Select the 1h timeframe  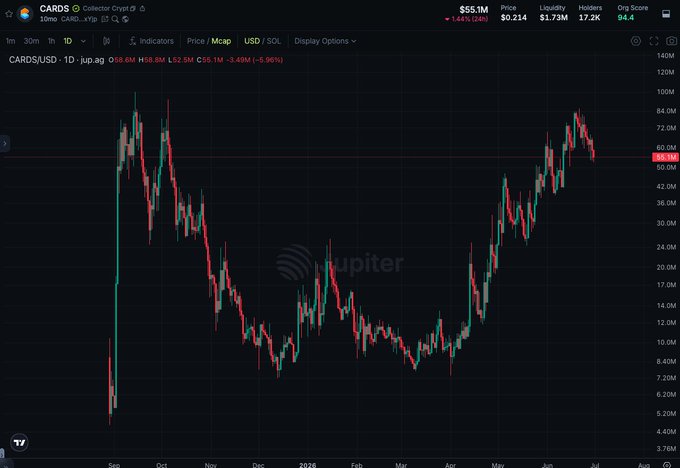(x=51, y=41)
